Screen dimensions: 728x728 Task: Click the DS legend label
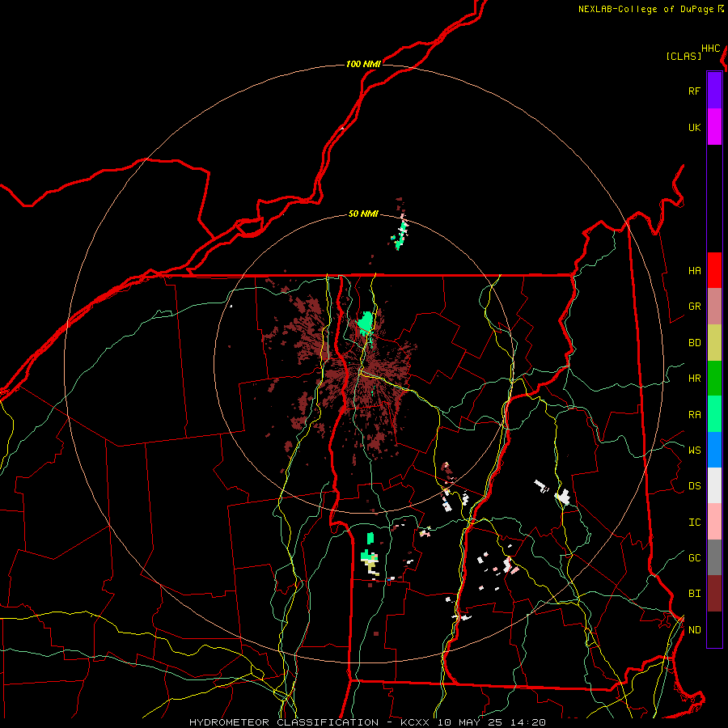pyautogui.click(x=694, y=486)
